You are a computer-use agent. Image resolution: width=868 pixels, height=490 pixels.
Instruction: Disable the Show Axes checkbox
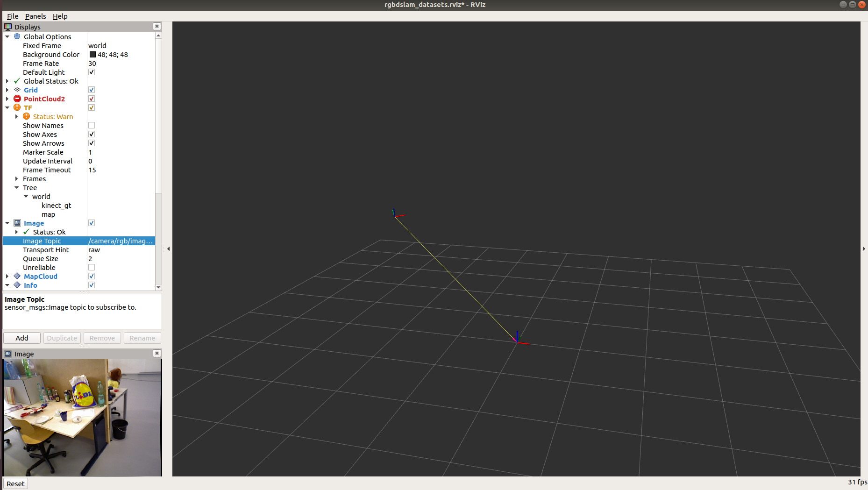(x=91, y=134)
